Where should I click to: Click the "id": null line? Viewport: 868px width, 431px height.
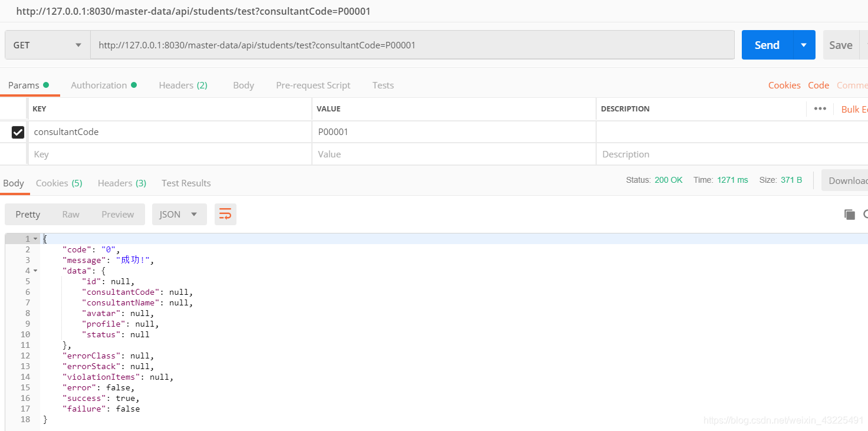click(108, 281)
